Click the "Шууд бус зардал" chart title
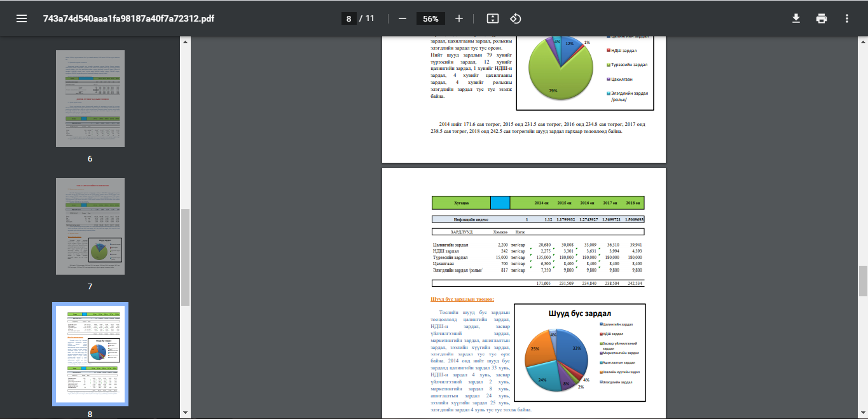 (x=579, y=313)
